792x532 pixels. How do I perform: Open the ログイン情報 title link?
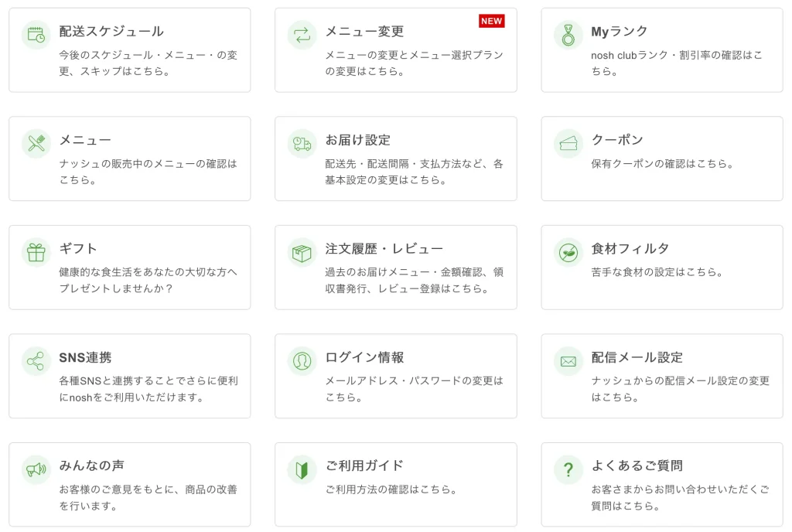[x=364, y=357]
